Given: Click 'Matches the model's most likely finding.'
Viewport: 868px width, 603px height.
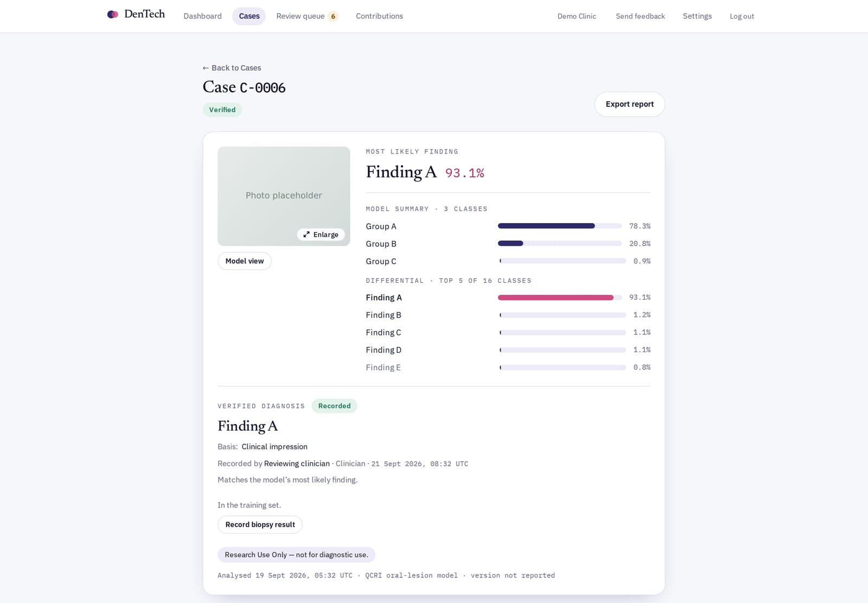Looking at the screenshot, I should pyautogui.click(x=288, y=480).
